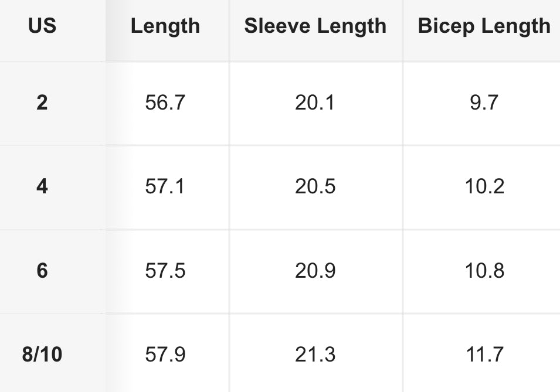The image size is (560, 392).
Task: Click the 20.9 sleeve length cell
Action: 315,271
